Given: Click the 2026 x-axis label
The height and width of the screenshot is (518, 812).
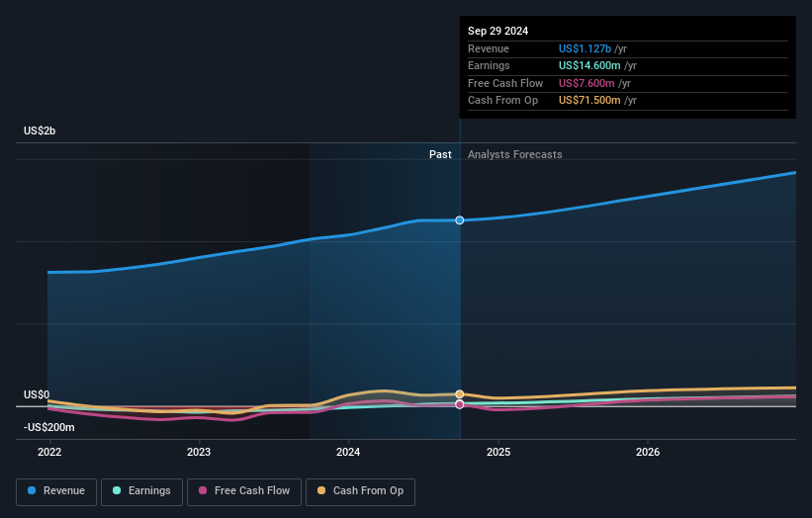Looking at the screenshot, I should (x=648, y=453).
